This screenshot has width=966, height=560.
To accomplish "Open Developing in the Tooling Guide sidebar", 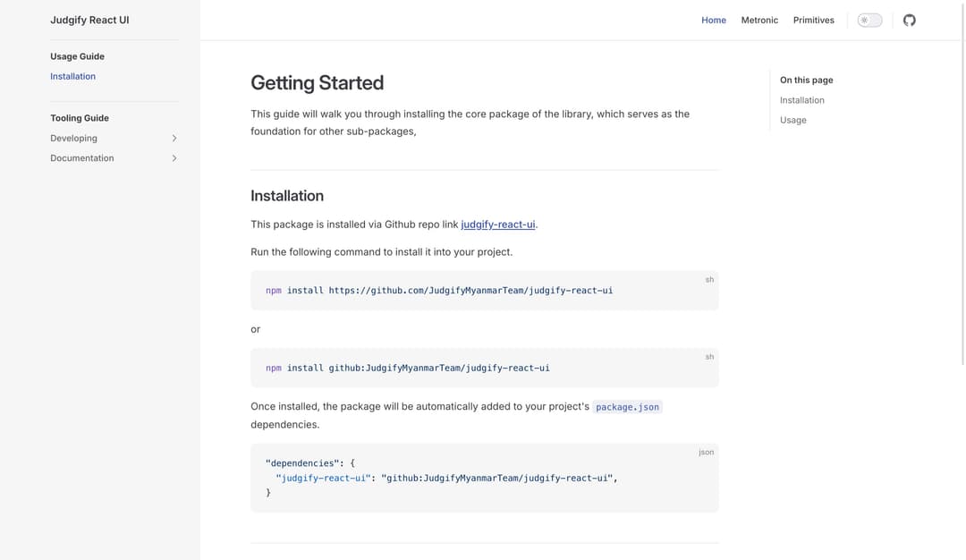I will (74, 139).
